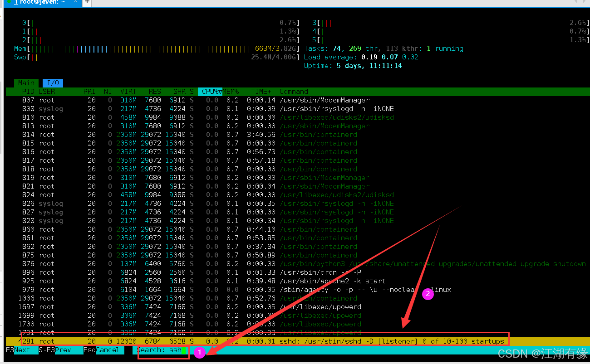Image resolution: width=590 pixels, height=364 pixels.
Task: Click the CPU 0 usage meter bar
Action: pyautogui.click(x=161, y=23)
